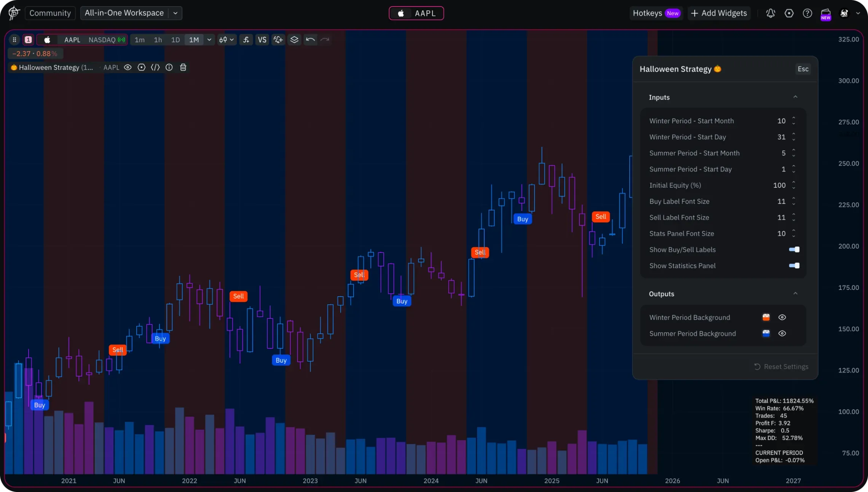868x492 pixels.
Task: View Halloween Strategy source code icon
Action: (155, 67)
